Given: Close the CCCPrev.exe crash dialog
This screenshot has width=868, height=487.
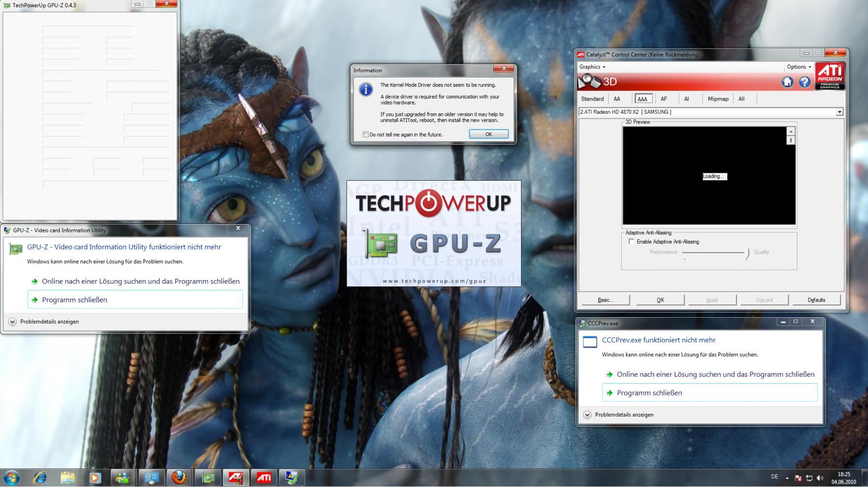Looking at the screenshot, I should pyautogui.click(x=812, y=322).
